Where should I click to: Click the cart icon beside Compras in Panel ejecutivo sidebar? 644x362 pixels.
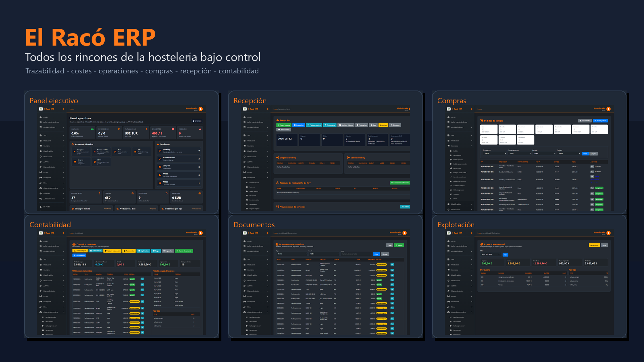41,146
